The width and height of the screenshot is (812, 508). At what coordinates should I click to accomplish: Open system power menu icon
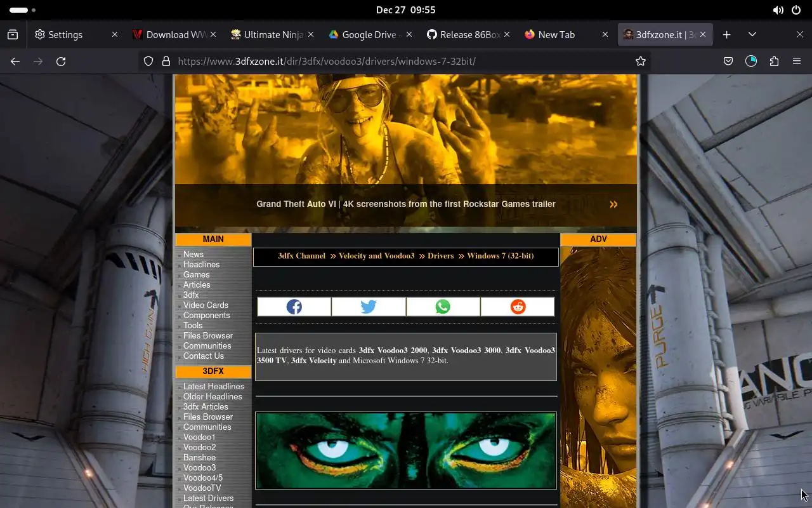796,10
